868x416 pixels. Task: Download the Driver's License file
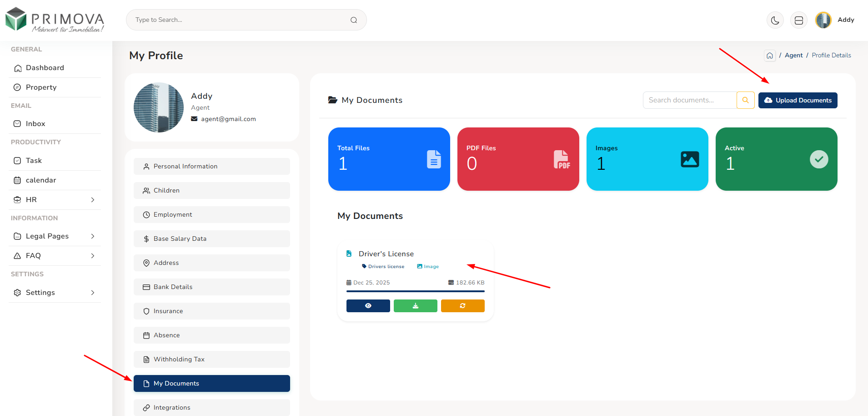415,306
